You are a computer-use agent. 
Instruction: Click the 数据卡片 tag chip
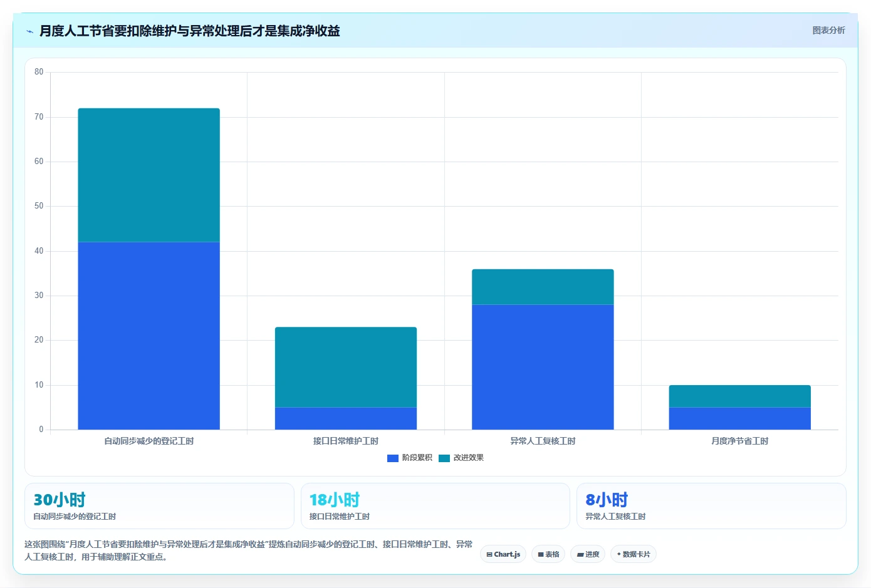coord(634,554)
